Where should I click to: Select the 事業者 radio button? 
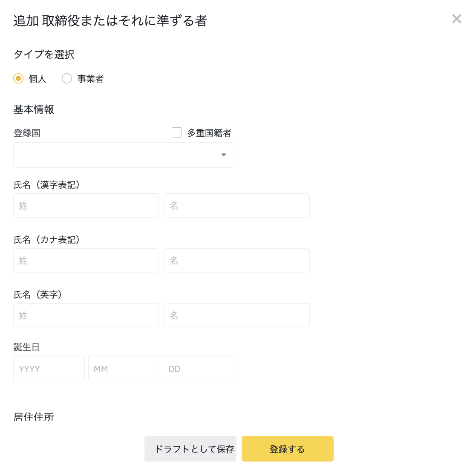tap(67, 78)
